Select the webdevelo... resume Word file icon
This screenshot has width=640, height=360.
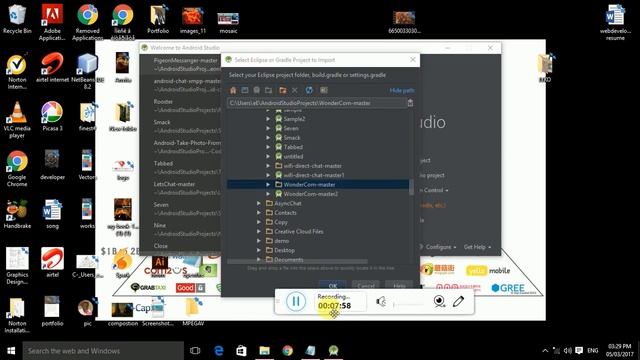click(615, 22)
